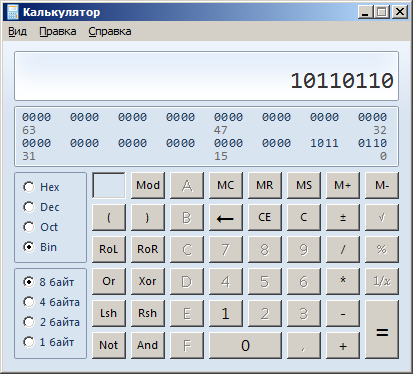Image resolution: width=413 pixels, height=374 pixels.
Task: Open the Вид menu
Action: pyautogui.click(x=17, y=32)
